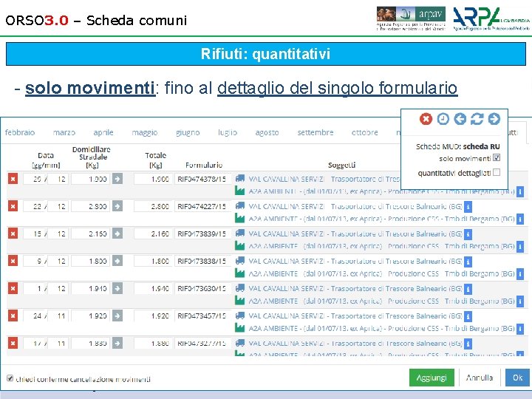Click arrow button next to 1.880 domiciliare
The image size is (532, 399).
click(117, 343)
